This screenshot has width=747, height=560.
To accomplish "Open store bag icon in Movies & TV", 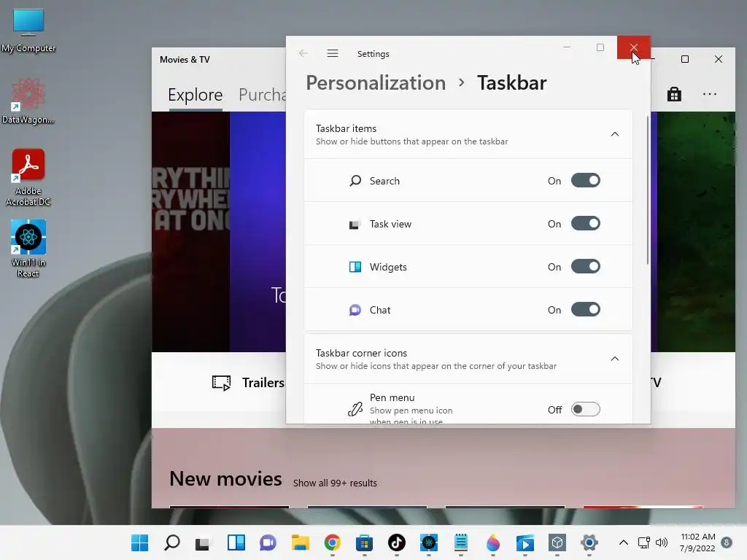I will coord(674,94).
